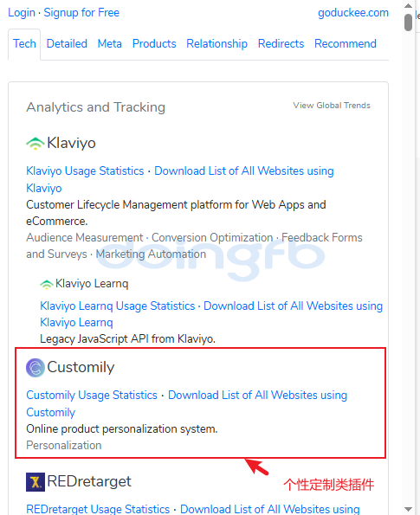The width and height of the screenshot is (420, 515).
Task: Click the scrollbar down arrow
Action: pos(408,509)
